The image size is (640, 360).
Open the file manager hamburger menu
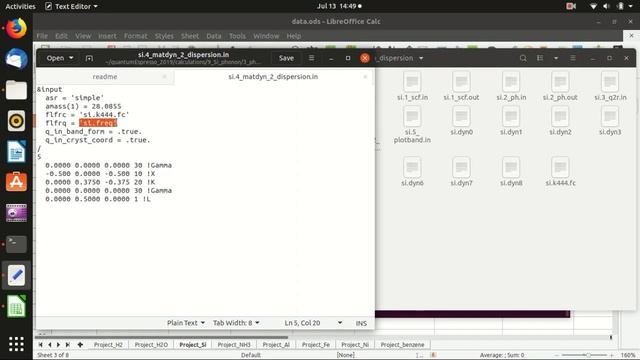coord(573,58)
